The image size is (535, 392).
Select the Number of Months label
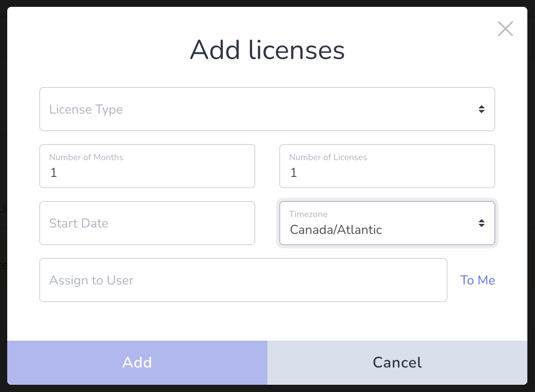(x=86, y=157)
